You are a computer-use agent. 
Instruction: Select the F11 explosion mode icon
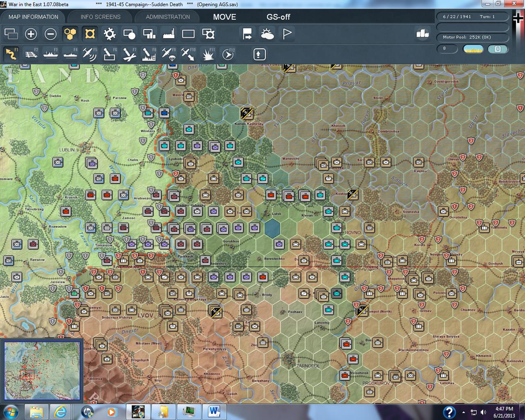[x=208, y=54]
